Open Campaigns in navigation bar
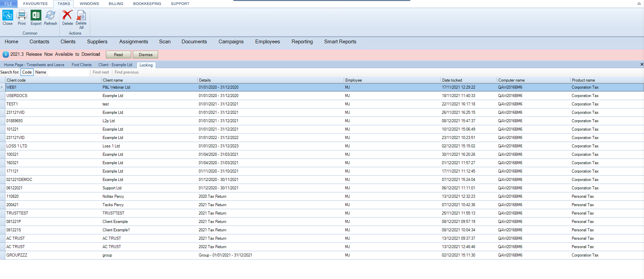 click(231, 42)
